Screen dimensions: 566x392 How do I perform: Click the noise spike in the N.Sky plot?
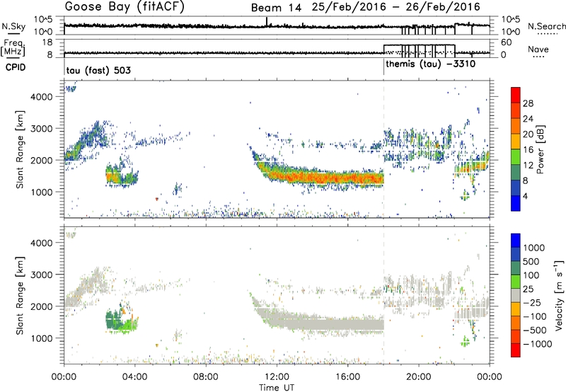tap(267, 21)
